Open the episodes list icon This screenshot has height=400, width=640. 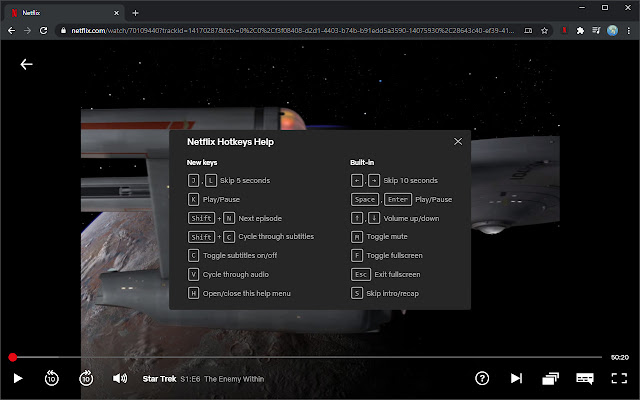coord(550,379)
